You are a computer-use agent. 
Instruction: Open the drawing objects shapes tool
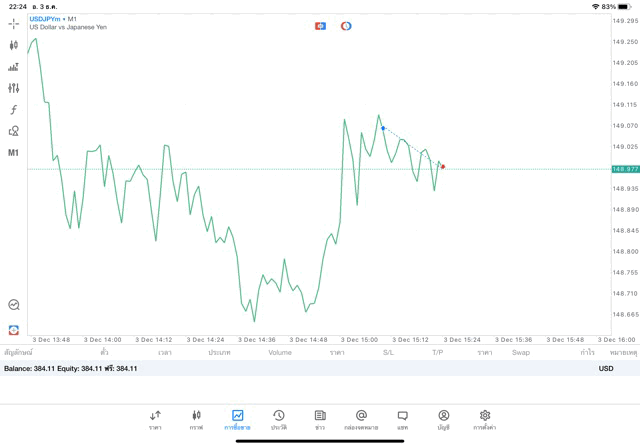coord(13,131)
